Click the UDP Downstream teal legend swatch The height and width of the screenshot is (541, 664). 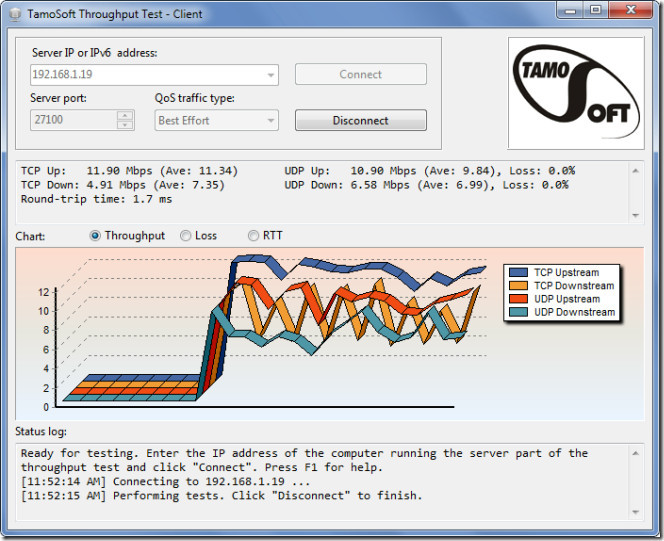(x=518, y=312)
